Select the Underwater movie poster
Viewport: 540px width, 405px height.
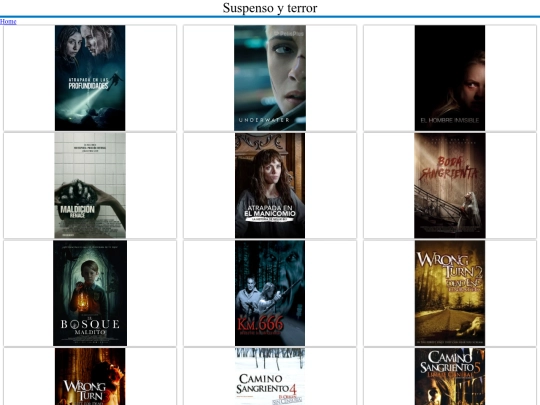pyautogui.click(x=270, y=78)
